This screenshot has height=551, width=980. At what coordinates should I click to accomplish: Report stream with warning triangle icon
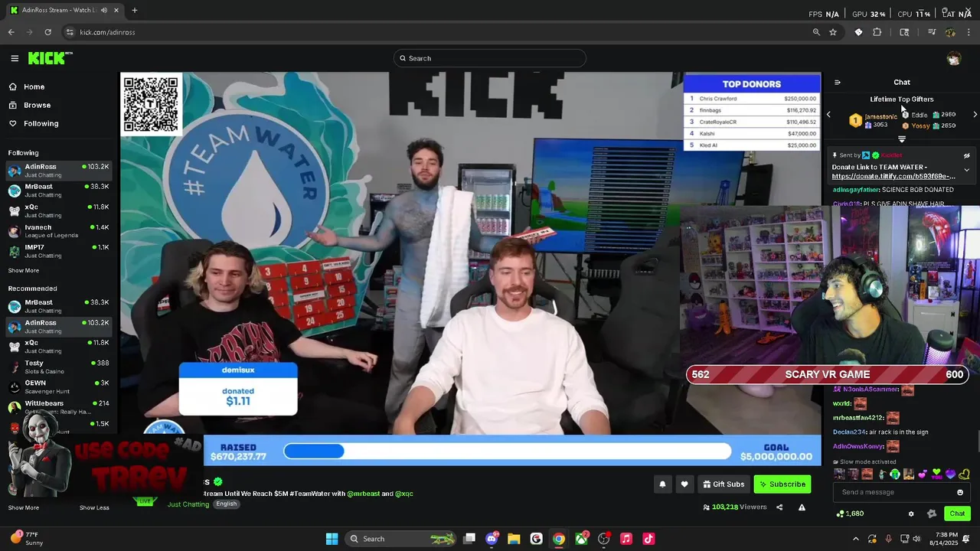pyautogui.click(x=802, y=507)
